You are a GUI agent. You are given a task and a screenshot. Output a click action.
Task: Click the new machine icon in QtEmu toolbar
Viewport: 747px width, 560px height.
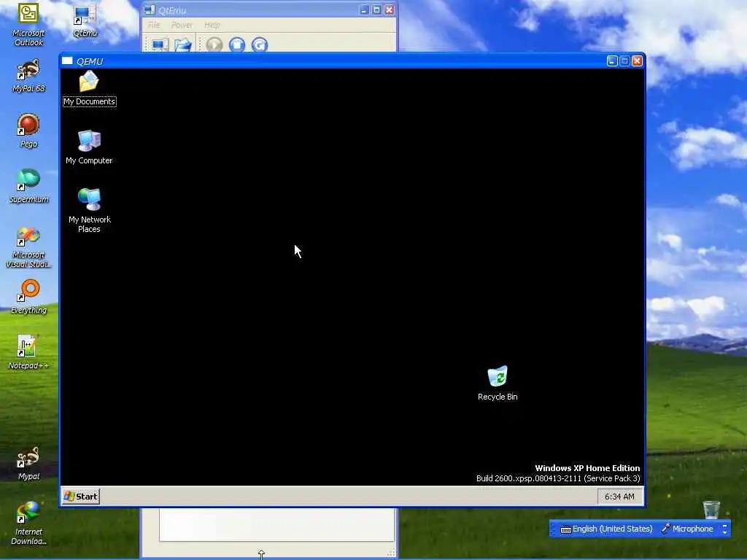158,44
